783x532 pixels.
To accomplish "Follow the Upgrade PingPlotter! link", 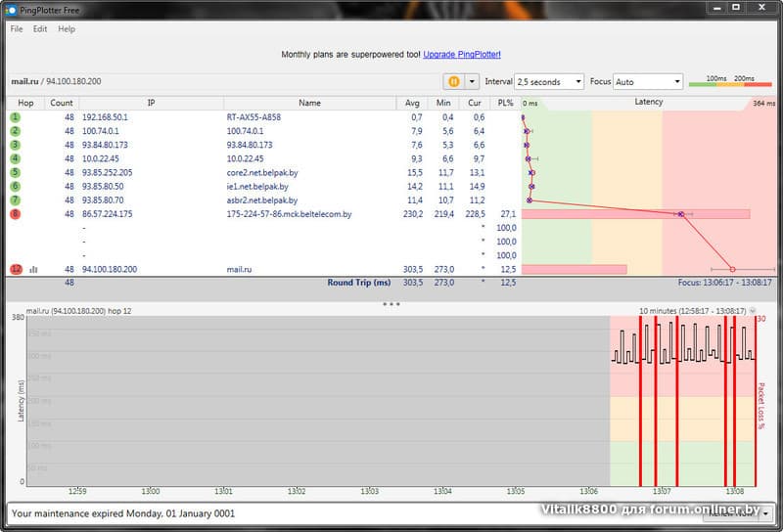I will tap(462, 54).
